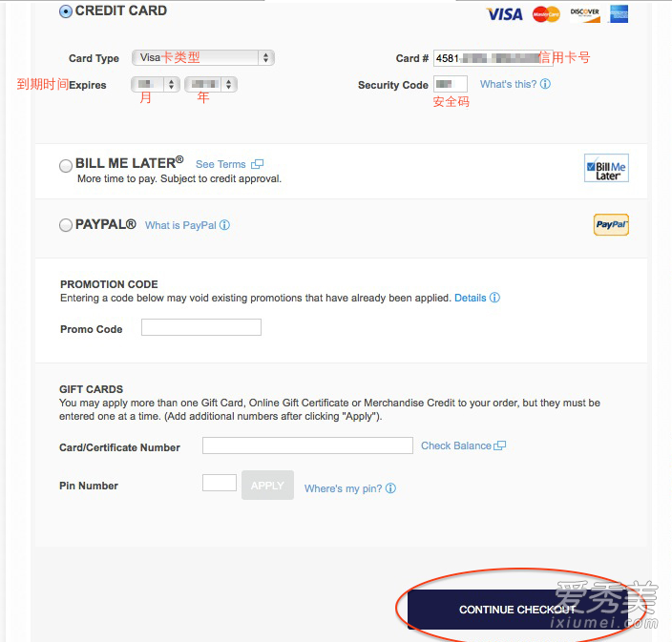
Task: Select the Bill Me Later payment option
Action: pyautogui.click(x=66, y=166)
